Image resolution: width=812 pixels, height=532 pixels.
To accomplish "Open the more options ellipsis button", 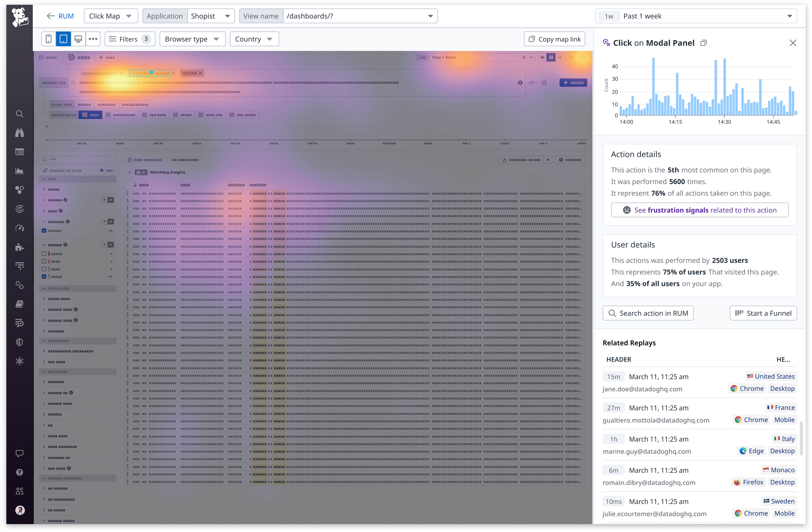I will click(93, 39).
